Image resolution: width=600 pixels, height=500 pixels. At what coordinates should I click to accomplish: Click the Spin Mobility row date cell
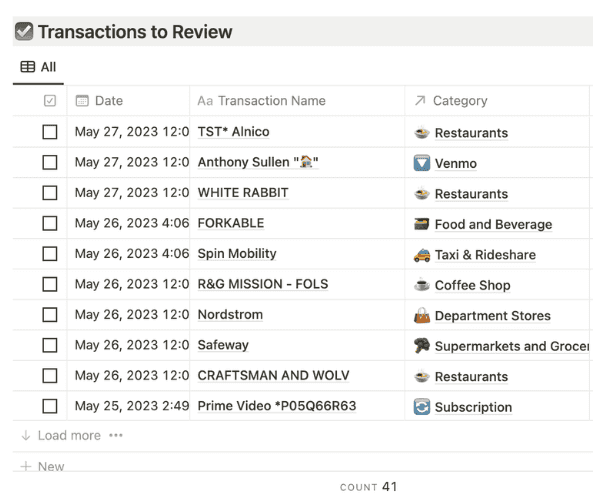[x=128, y=254]
